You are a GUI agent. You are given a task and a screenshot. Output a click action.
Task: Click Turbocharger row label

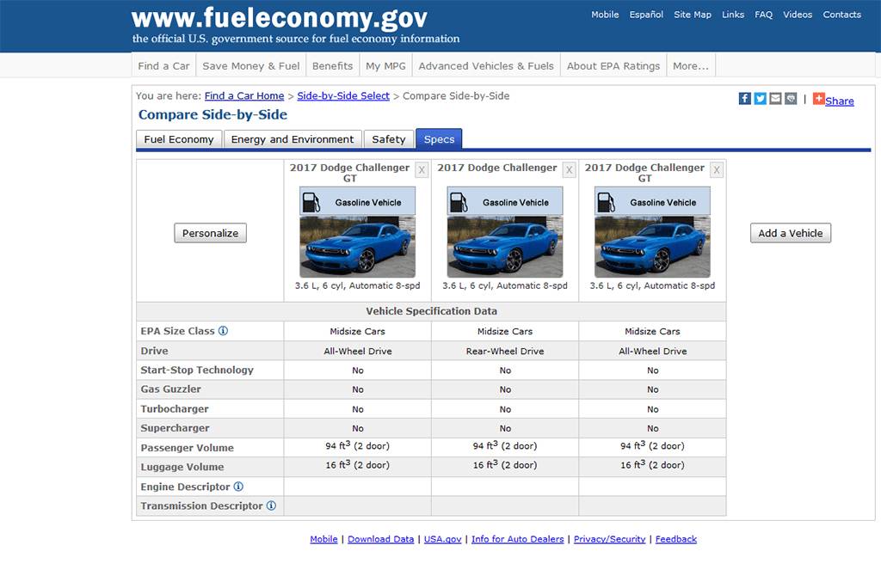(x=175, y=409)
